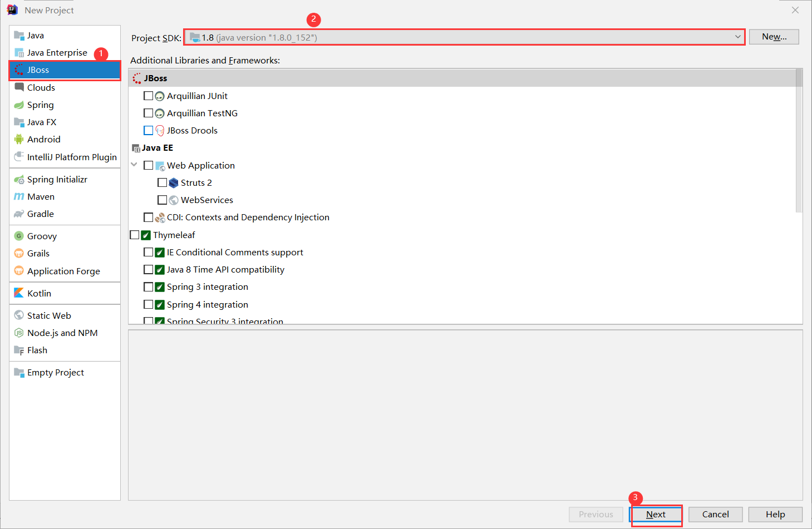Click the IntelliJ Platform Plugin icon
Viewport: 812px width, 529px height.
pos(19,157)
